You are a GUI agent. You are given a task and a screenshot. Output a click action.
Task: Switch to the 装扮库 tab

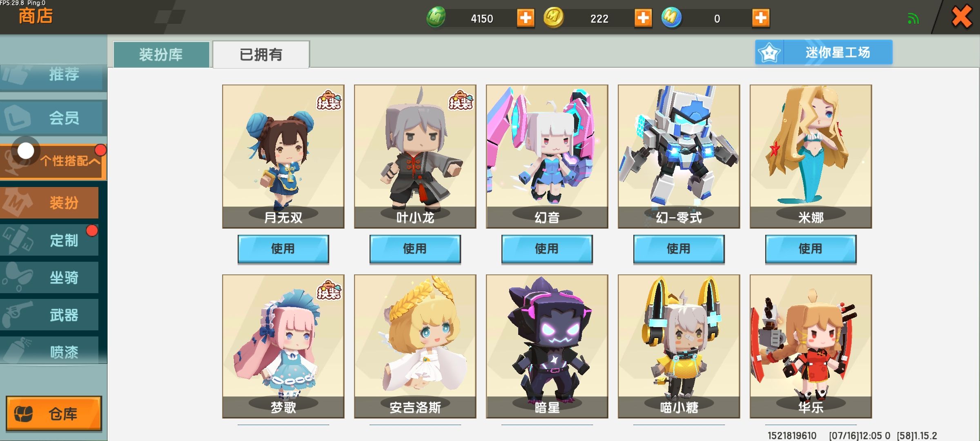tap(161, 54)
